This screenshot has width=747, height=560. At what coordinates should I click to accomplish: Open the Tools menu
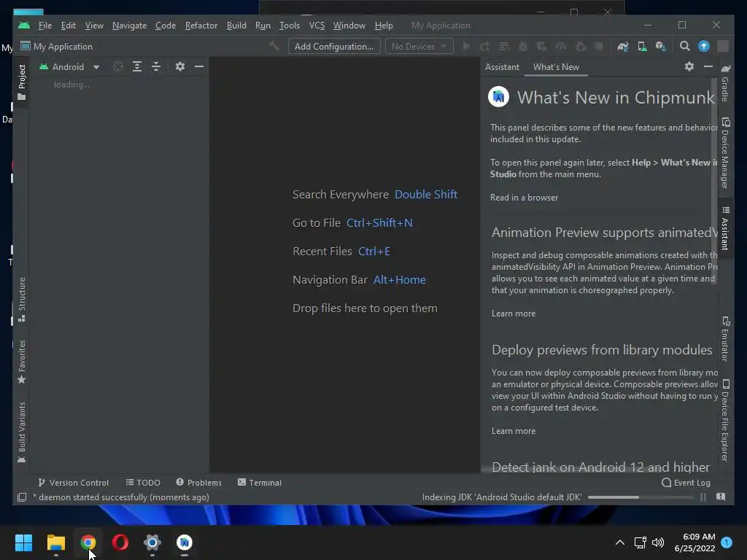(289, 26)
